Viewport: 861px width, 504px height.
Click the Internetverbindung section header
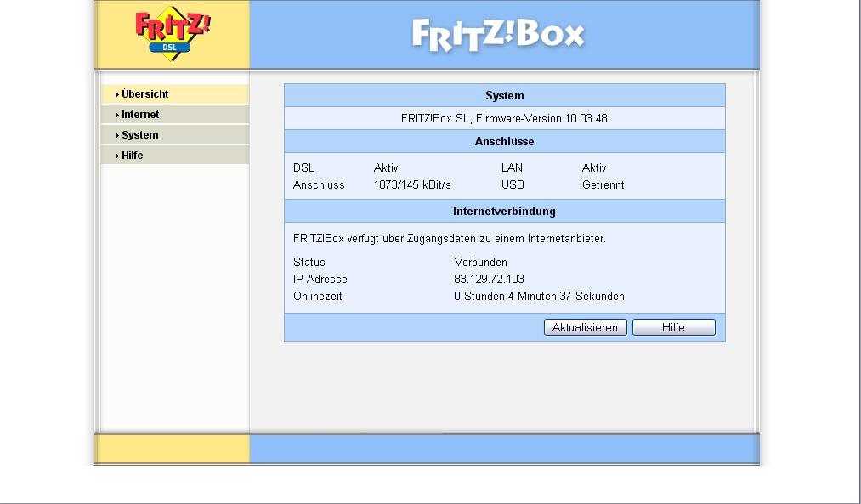point(504,211)
